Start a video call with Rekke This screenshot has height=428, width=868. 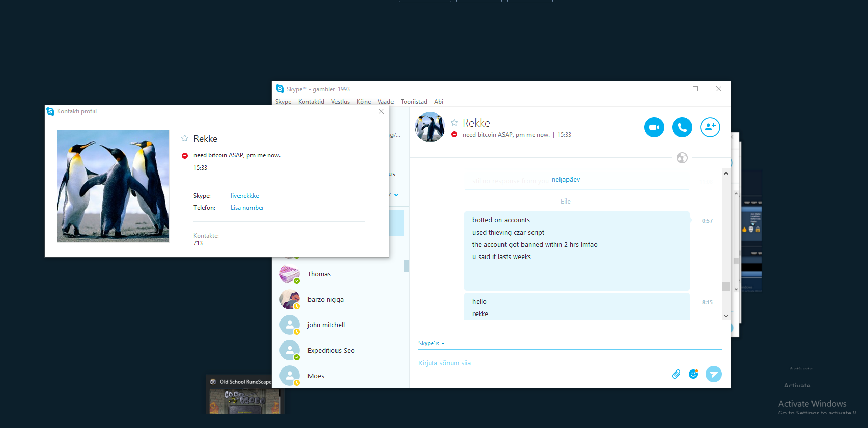click(654, 127)
